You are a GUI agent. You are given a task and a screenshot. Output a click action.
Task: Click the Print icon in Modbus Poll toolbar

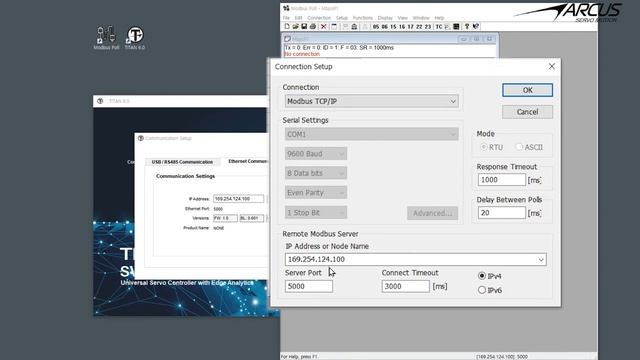[313, 27]
